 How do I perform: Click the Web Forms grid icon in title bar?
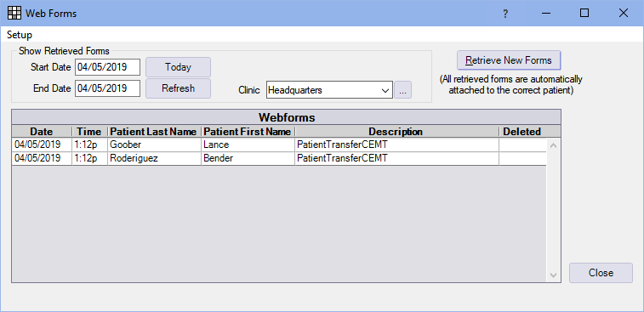point(14,13)
